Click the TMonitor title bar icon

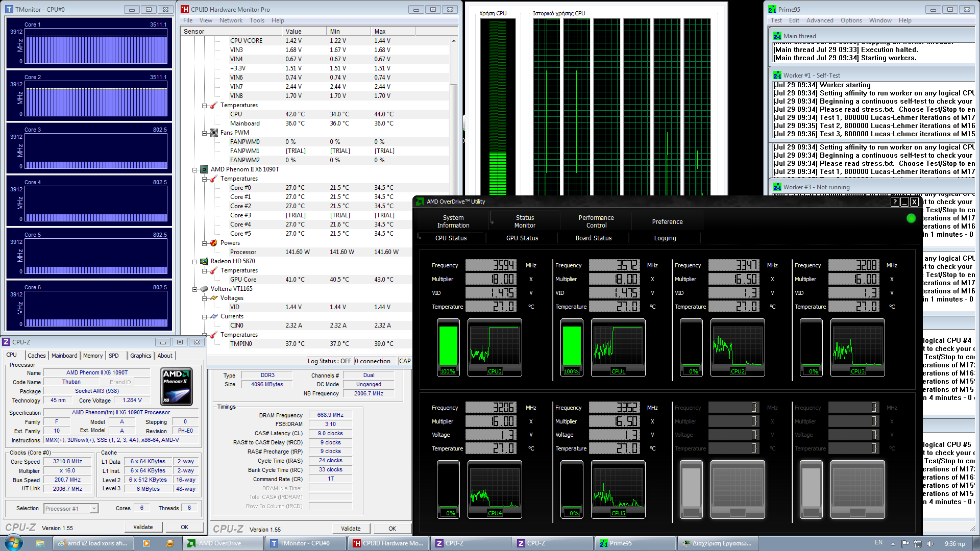[x=9, y=9]
